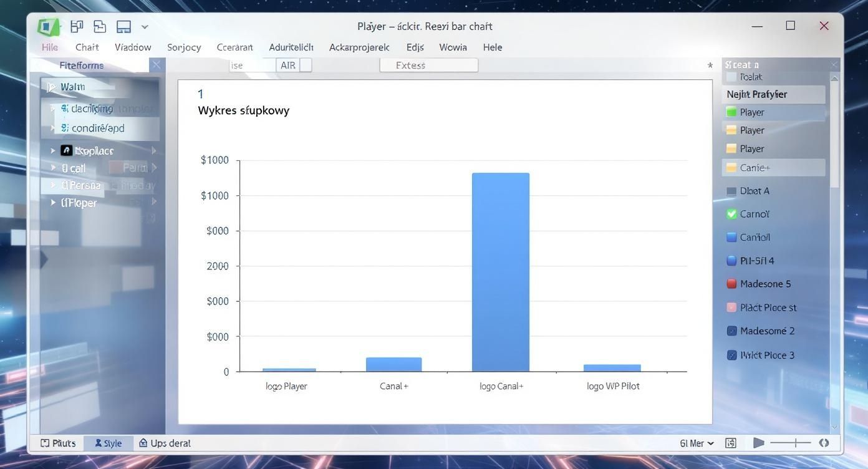This screenshot has width=868, height=469.
Task: Open the Chait menu
Action: 87,47
